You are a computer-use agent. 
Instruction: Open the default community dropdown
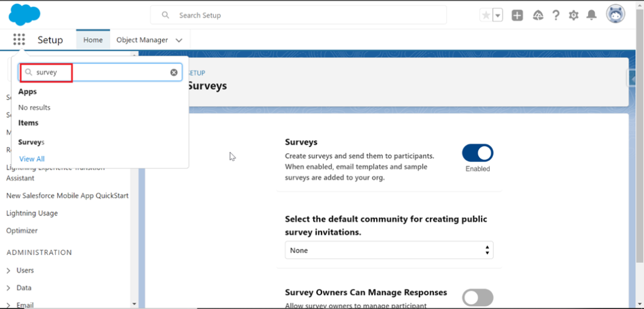coord(389,250)
